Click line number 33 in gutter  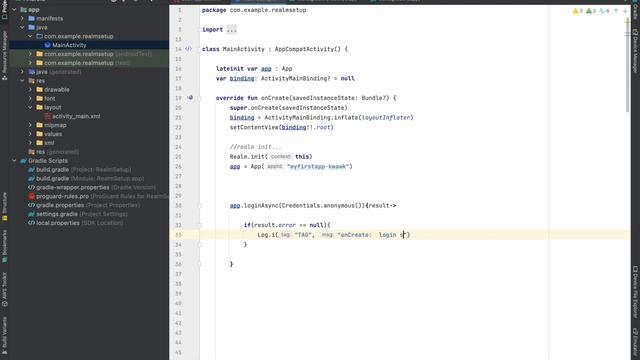(x=178, y=235)
